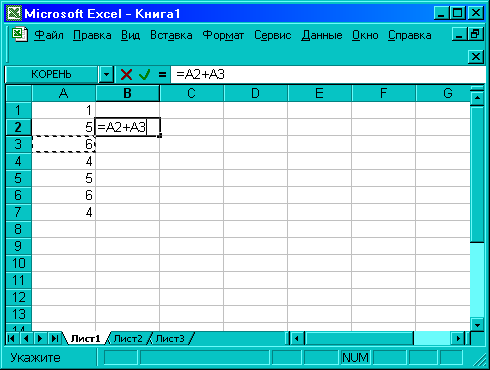Select row 10 header
Screen dimensions: 490x370
click(x=18, y=263)
